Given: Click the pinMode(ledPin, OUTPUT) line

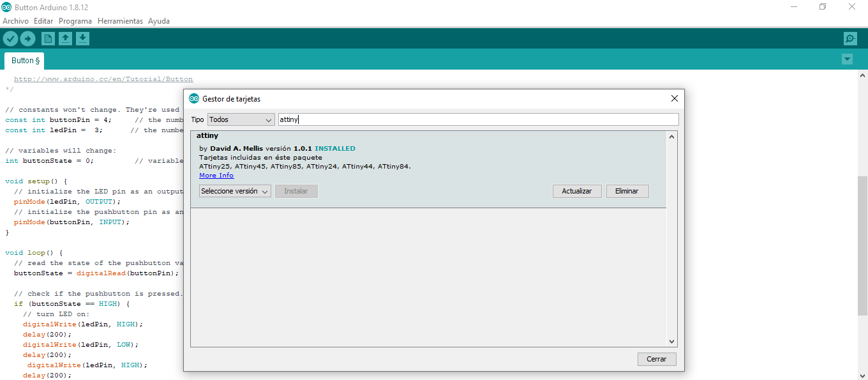Looking at the screenshot, I should 67,202.
